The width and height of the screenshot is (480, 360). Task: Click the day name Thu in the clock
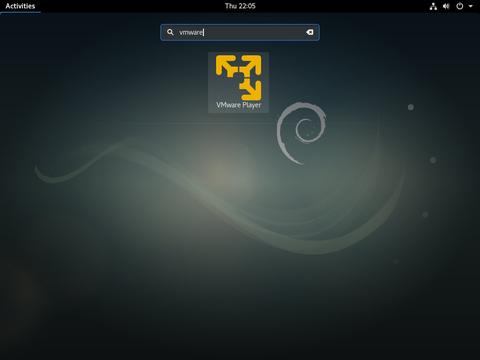(231, 6)
